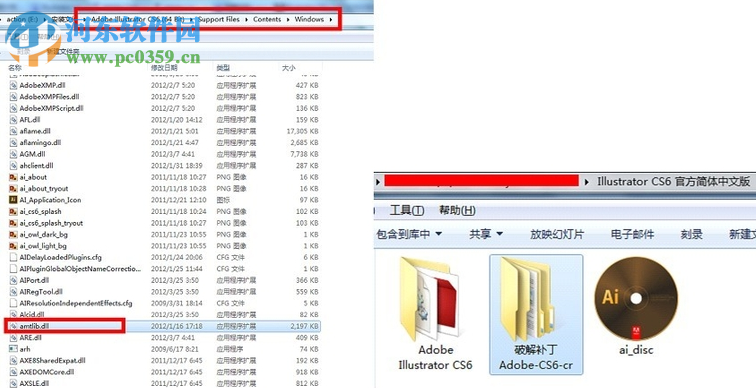The width and height of the screenshot is (756, 388).
Task: Click the ai_owl_dark_bg PNG file icon
Action: pos(13,235)
